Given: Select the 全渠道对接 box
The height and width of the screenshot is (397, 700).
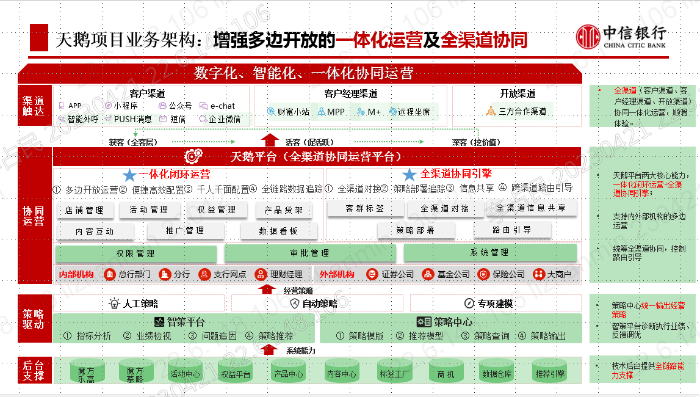Looking at the screenshot, I should [x=445, y=209].
